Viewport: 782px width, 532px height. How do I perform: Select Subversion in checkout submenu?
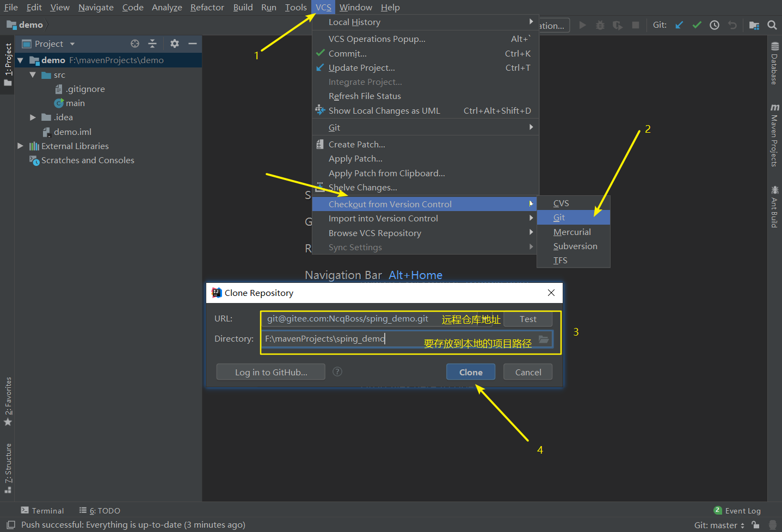(x=574, y=246)
